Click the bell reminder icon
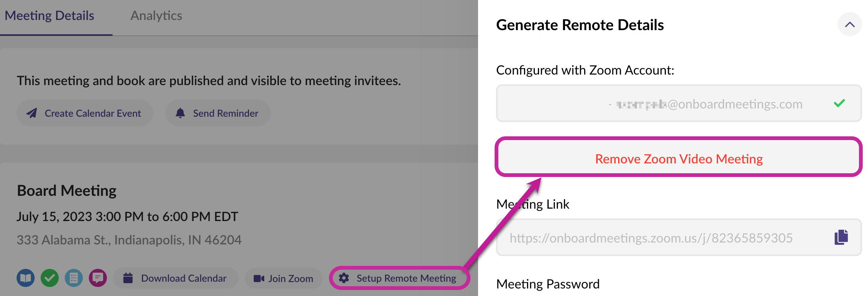 [x=180, y=113]
